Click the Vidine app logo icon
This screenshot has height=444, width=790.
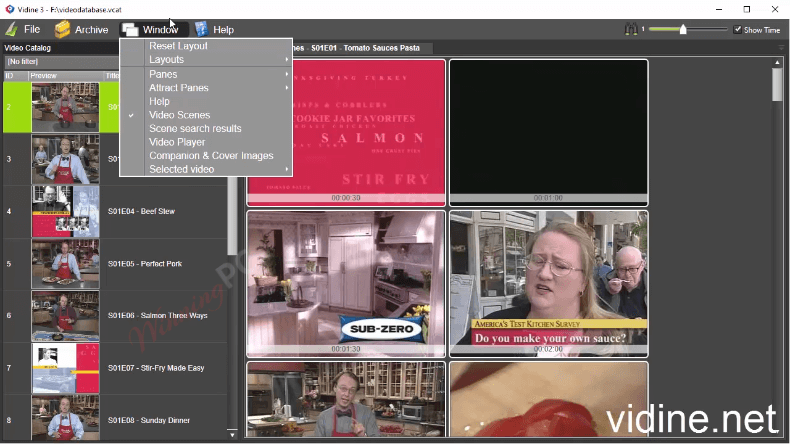pos(10,9)
